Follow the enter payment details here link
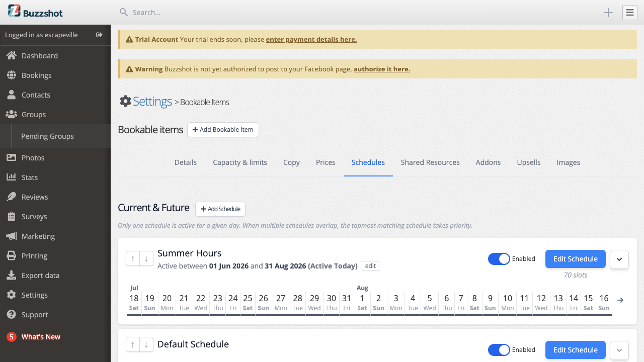This screenshot has width=644, height=362. tap(311, 39)
